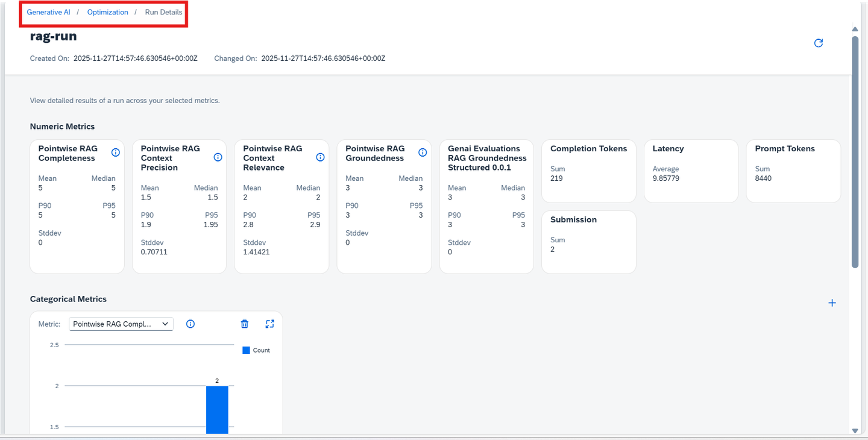This screenshot has height=440, width=868.
Task: Click the Pointwise RAG Groundedness card title
Action: (376, 153)
